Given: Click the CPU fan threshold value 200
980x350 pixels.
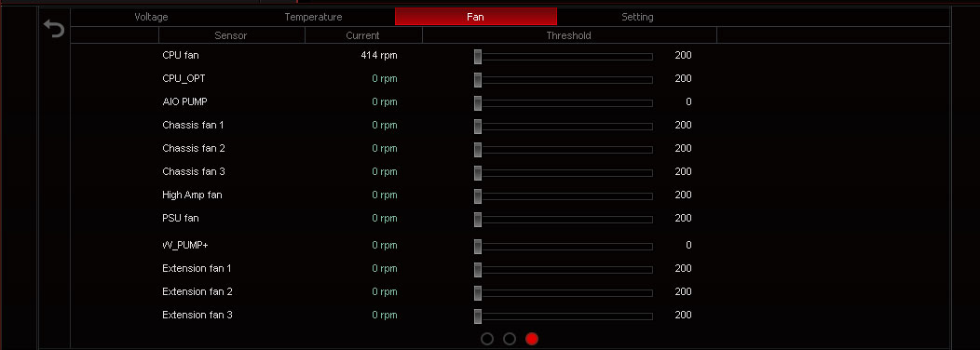Looking at the screenshot, I should coord(683,55).
